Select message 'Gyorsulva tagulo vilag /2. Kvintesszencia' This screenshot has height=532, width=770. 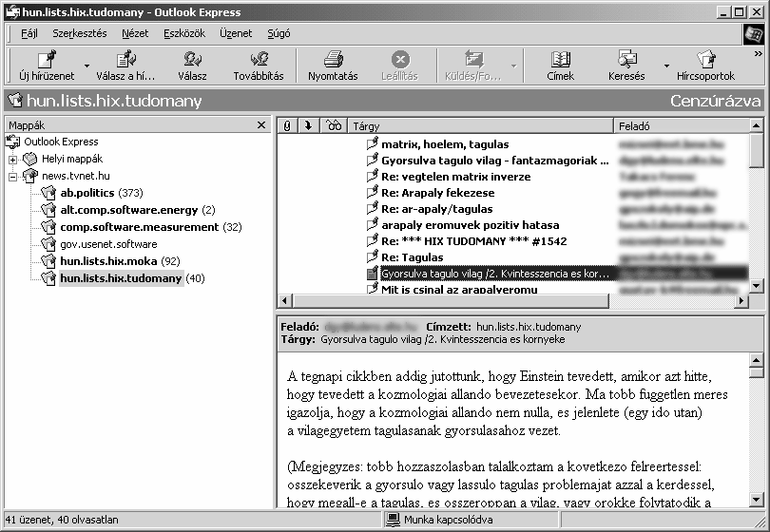click(495, 274)
